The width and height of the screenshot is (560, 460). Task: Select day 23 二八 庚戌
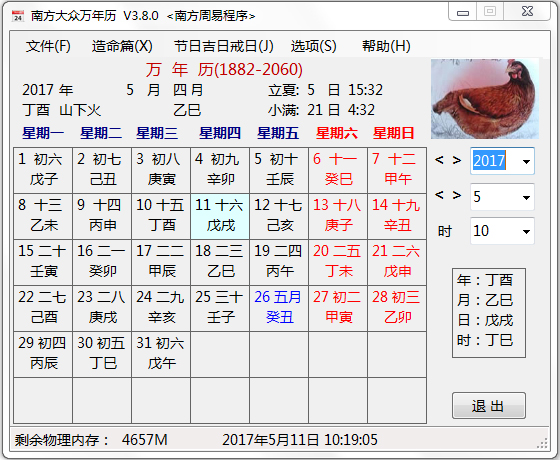[x=102, y=308]
